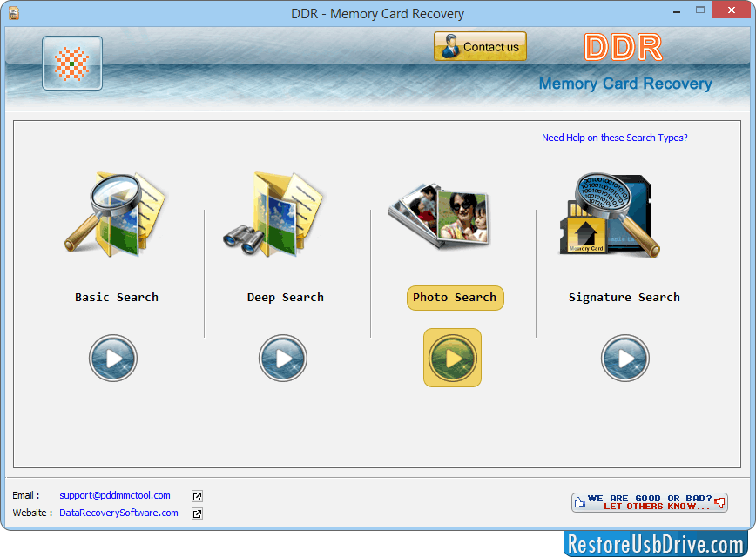
Task: Minimize the DDR Memory Card Recovery window
Action: tap(677, 10)
